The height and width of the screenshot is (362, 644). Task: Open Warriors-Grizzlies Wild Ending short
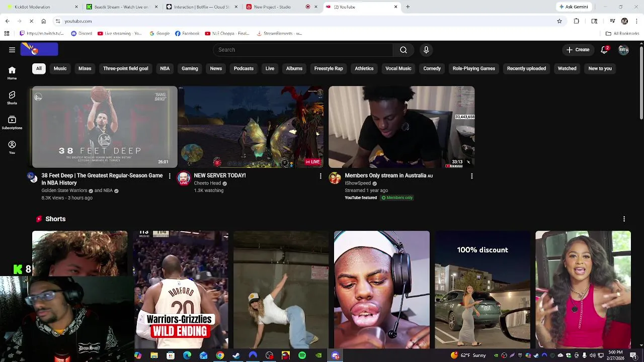[181, 290]
